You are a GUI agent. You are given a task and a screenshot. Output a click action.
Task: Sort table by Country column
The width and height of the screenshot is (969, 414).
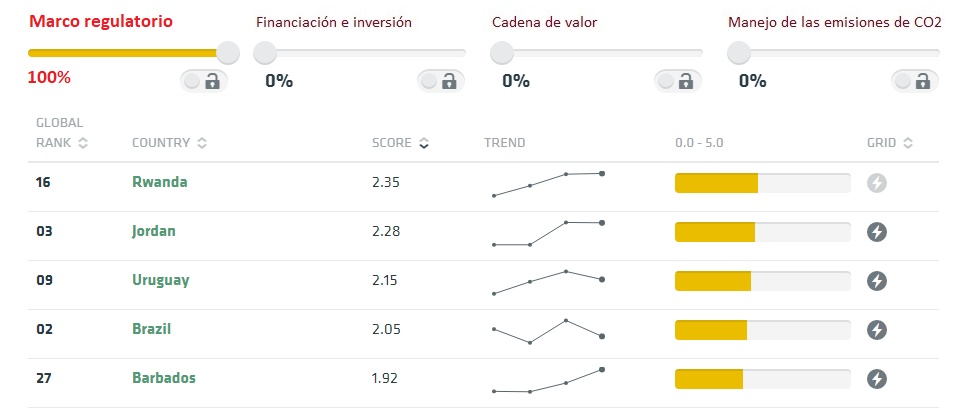pyautogui.click(x=169, y=143)
